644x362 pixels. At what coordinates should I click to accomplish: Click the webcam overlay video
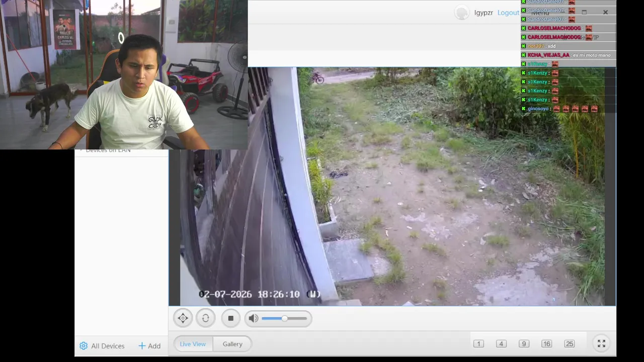point(124,74)
